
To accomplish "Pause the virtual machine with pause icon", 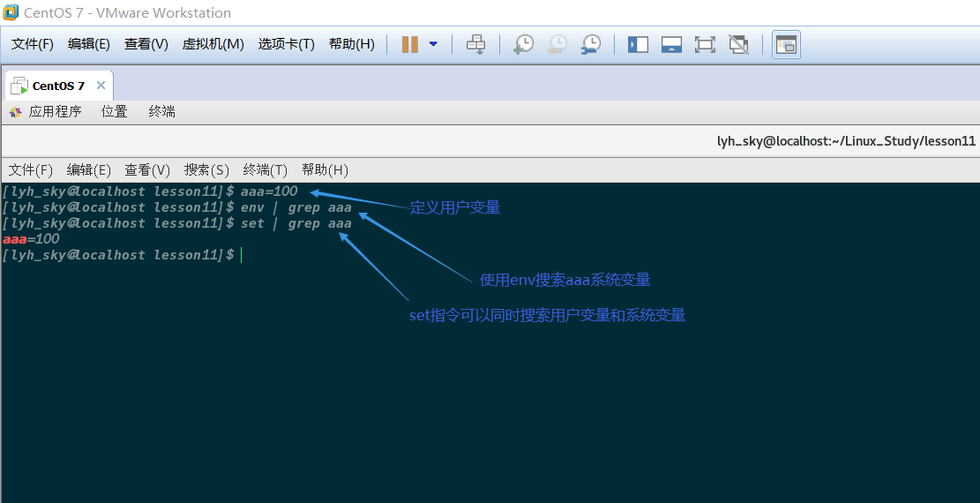I will pos(410,44).
